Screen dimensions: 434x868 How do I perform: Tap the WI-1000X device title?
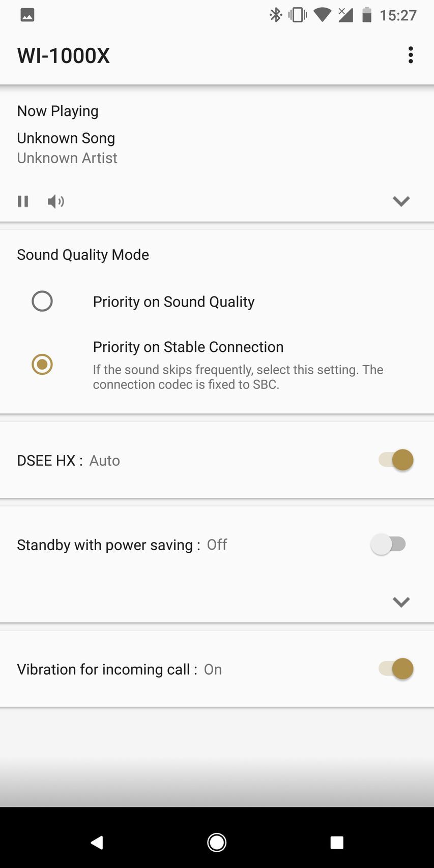pyautogui.click(x=64, y=55)
